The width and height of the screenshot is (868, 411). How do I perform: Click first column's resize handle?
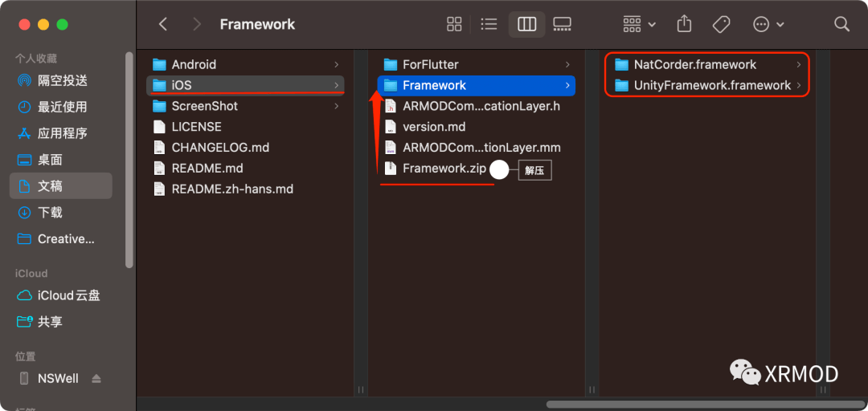click(x=360, y=389)
